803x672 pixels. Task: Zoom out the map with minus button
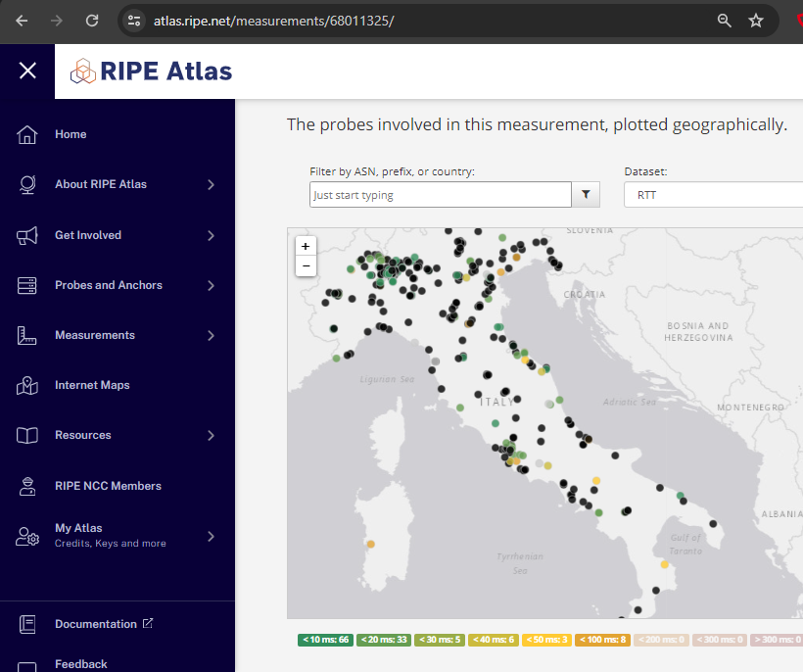306,266
